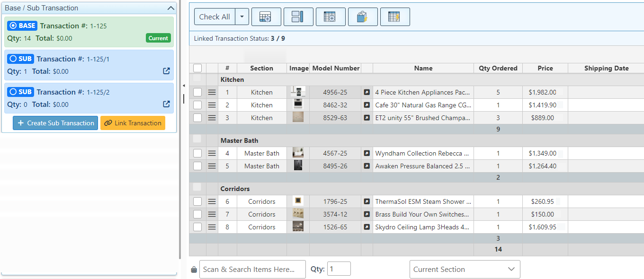The image size is (644, 279).
Task: Open transaction 1-125/1 via external link icon
Action: 166,71
